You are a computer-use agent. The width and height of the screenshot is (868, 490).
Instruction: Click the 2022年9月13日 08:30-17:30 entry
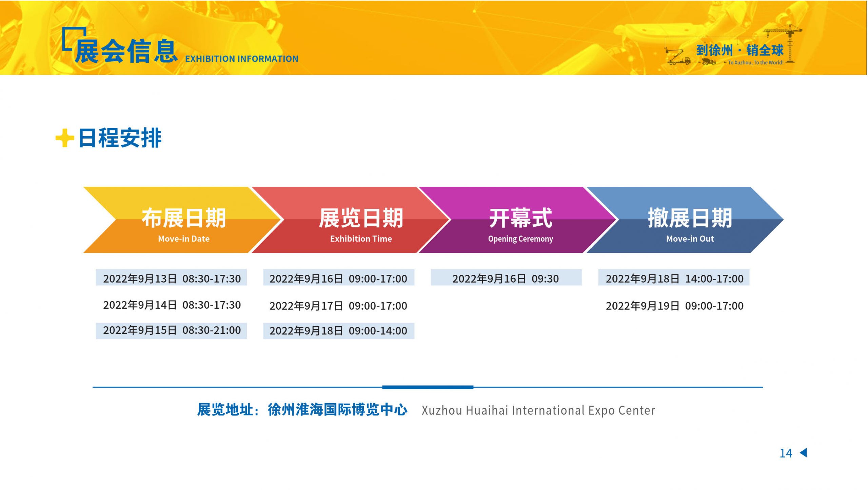click(172, 278)
